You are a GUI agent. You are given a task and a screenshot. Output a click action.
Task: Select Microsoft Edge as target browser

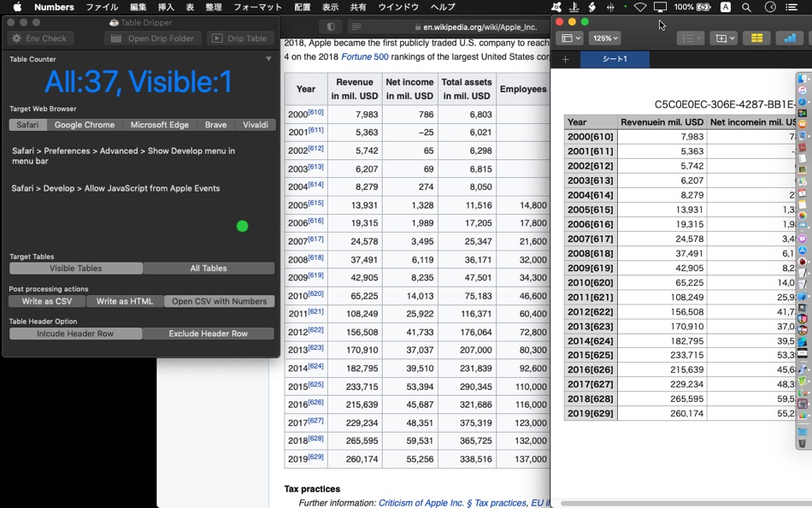tap(160, 125)
